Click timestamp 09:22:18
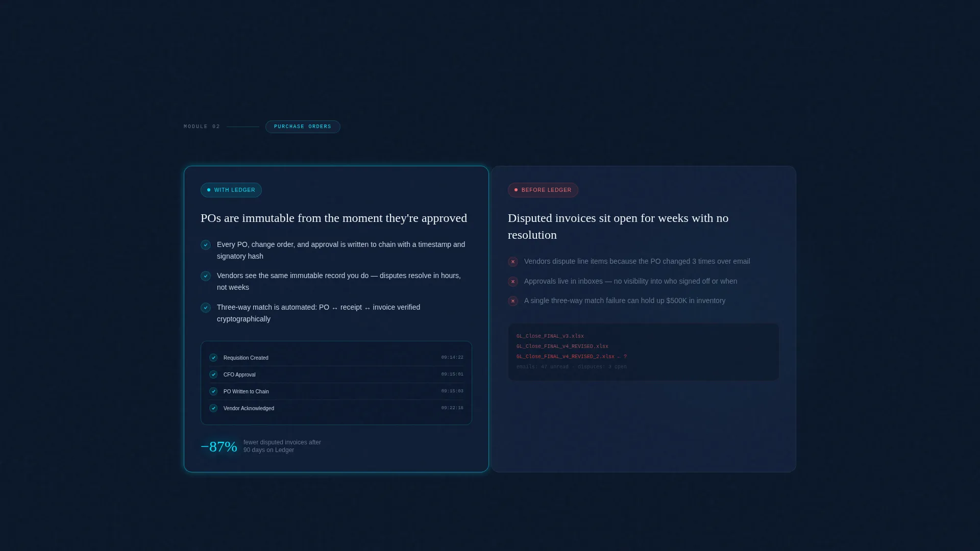The width and height of the screenshot is (980, 551). tap(452, 408)
